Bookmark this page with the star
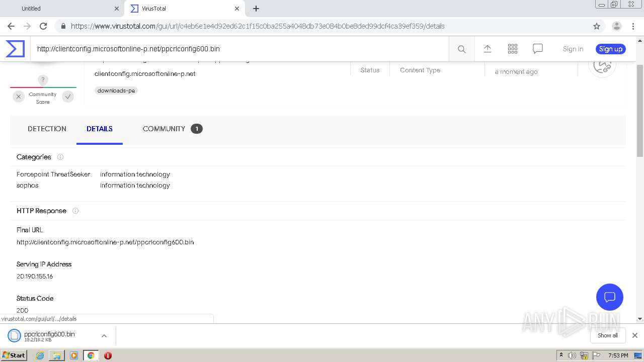 597,26
